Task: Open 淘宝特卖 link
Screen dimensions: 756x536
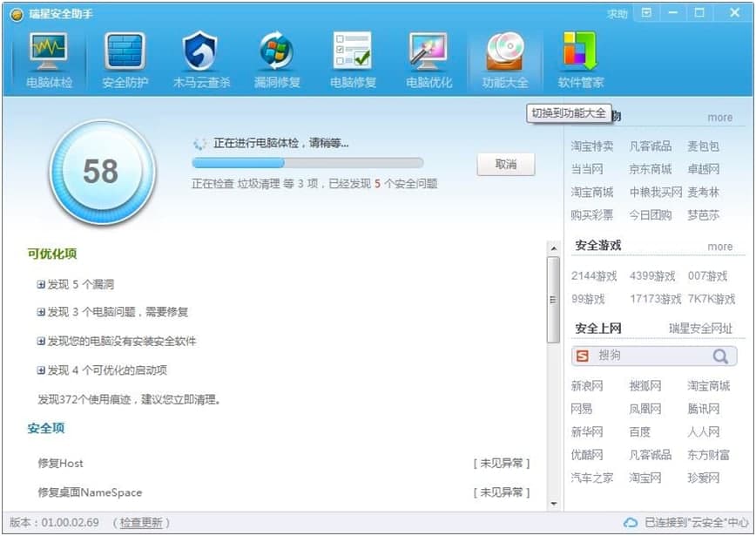Action: (592, 146)
